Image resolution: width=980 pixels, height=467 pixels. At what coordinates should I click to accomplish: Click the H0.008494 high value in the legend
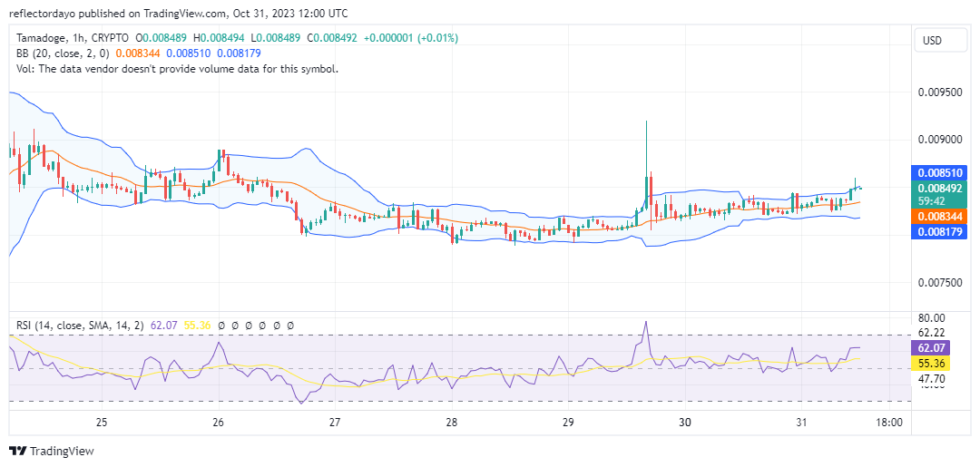tap(218, 38)
